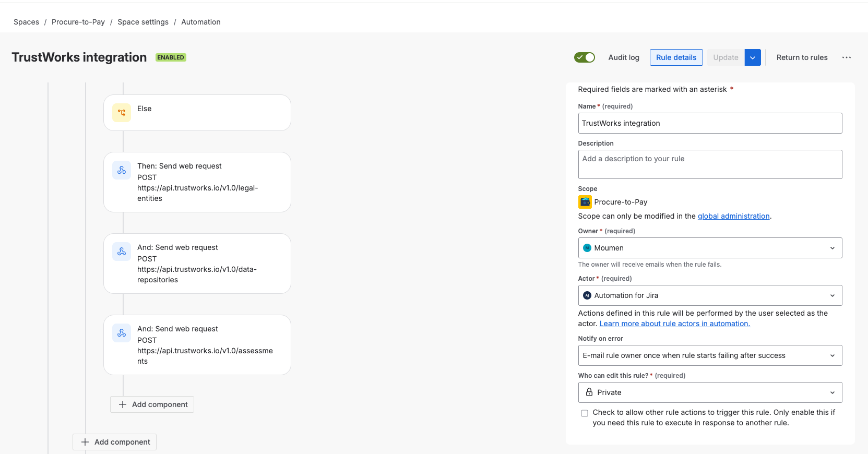Toggle the rule enabled switch off
This screenshot has width=868, height=454.
(585, 57)
